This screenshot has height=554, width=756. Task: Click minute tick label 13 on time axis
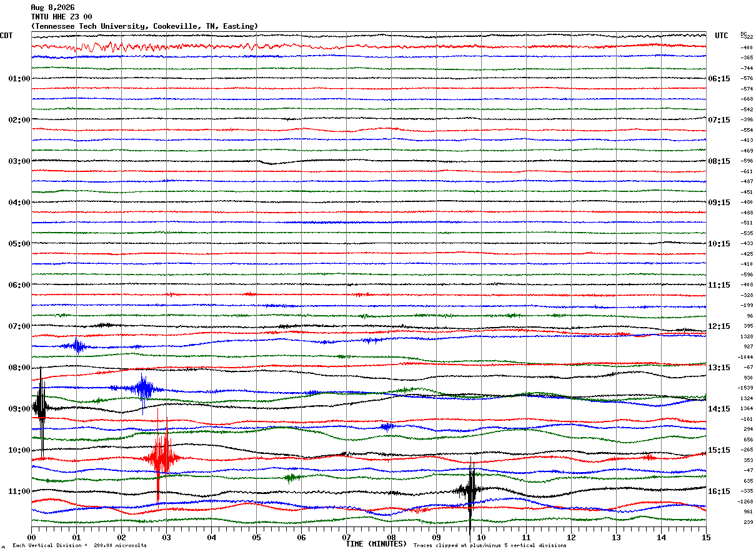(x=616, y=538)
